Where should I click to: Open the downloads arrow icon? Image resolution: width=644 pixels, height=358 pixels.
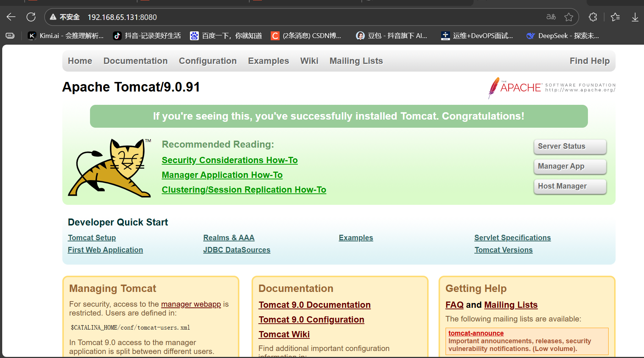pyautogui.click(x=635, y=17)
